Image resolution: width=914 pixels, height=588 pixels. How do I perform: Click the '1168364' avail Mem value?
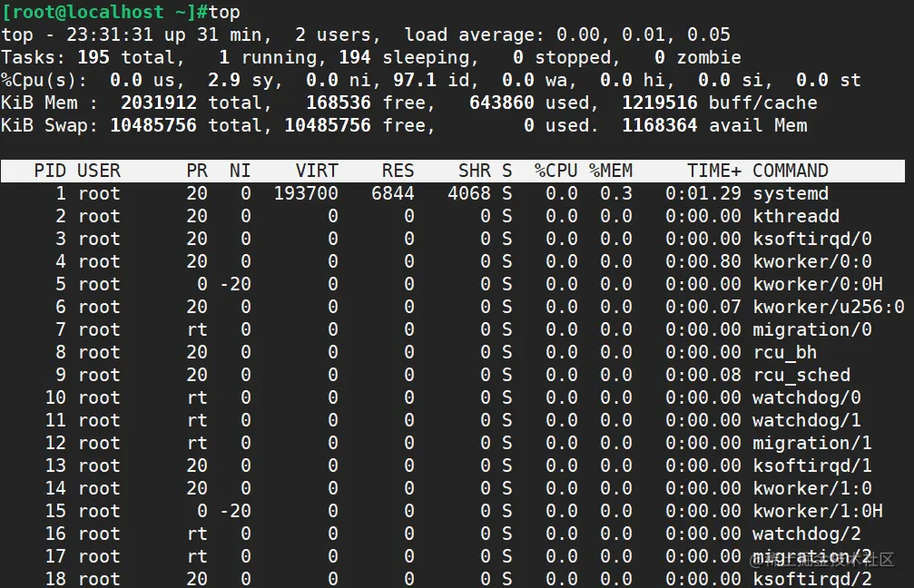click(659, 126)
